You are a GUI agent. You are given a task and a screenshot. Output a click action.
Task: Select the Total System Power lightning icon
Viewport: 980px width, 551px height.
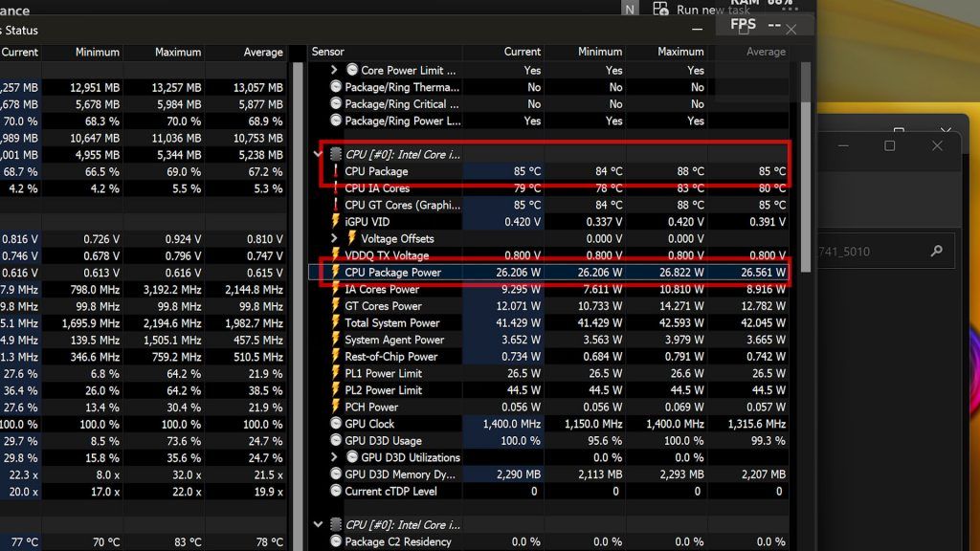pyautogui.click(x=336, y=323)
